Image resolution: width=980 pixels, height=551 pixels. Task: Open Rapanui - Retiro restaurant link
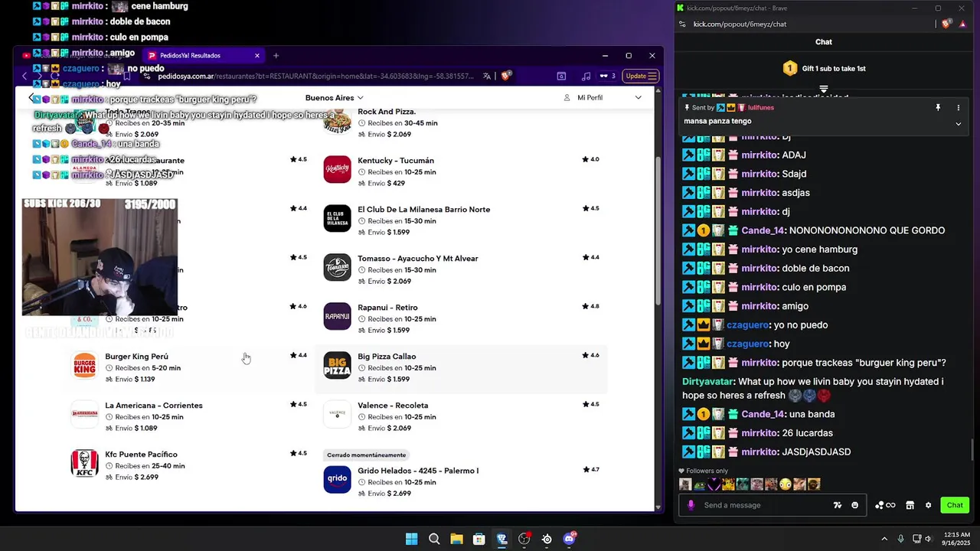387,308
